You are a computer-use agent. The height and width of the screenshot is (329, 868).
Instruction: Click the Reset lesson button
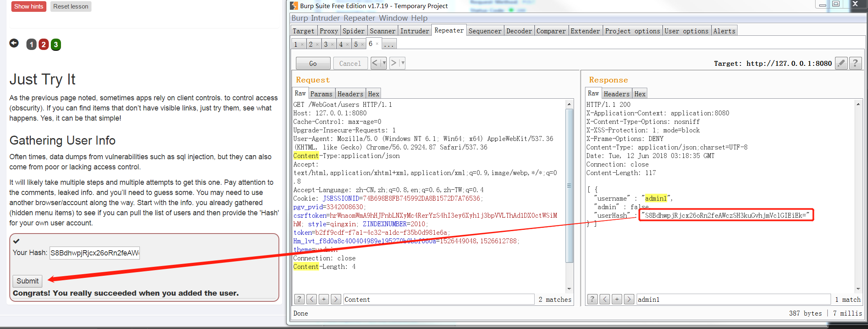coord(71,6)
